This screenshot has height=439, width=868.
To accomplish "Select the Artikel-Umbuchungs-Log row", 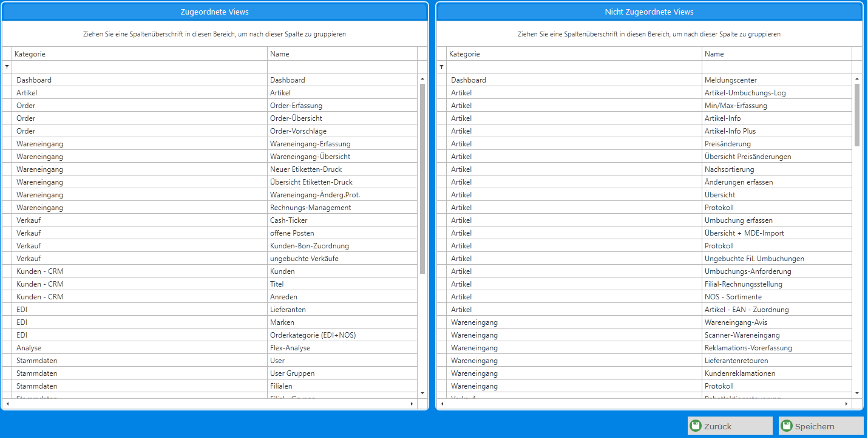I will point(645,93).
